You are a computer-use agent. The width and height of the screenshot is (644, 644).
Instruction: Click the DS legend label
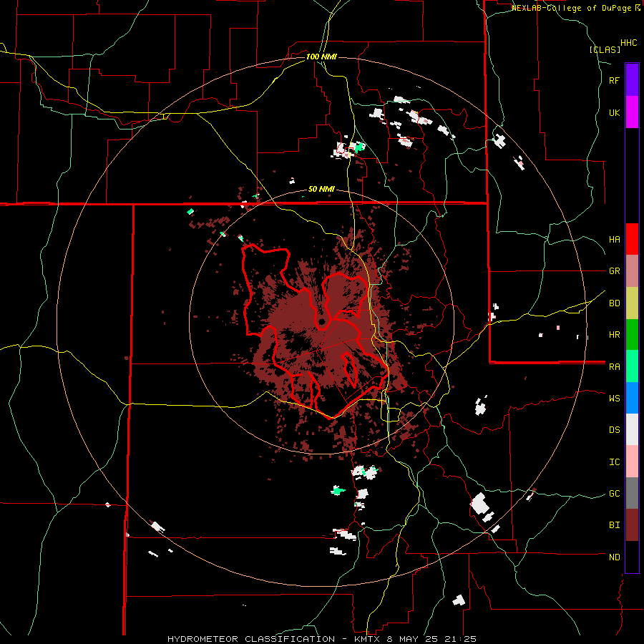click(614, 430)
